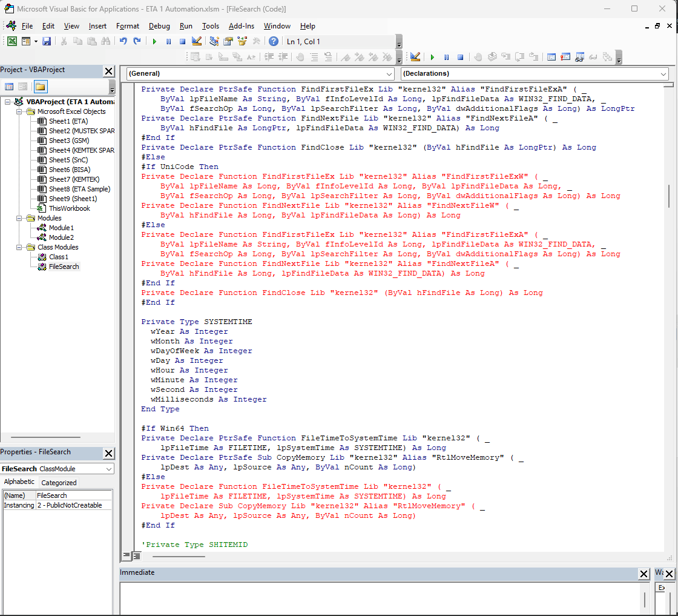Close the Project - VBAProject panel

point(109,71)
